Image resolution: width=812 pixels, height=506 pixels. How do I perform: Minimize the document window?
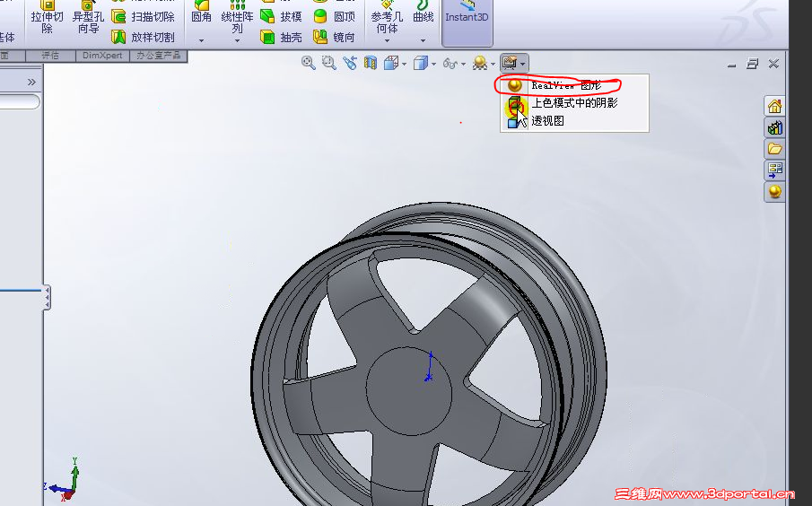732,65
